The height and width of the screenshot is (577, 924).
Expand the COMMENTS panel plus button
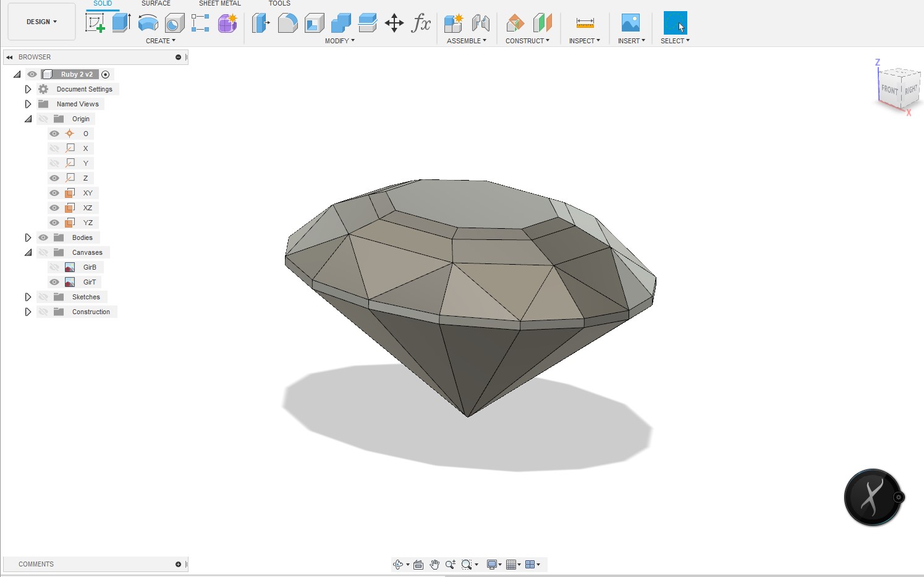point(178,564)
